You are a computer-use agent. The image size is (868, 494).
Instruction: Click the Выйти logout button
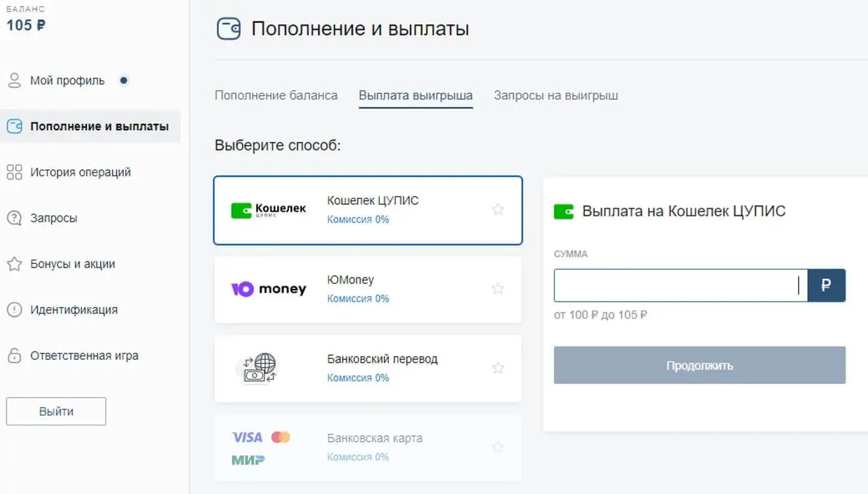click(56, 411)
